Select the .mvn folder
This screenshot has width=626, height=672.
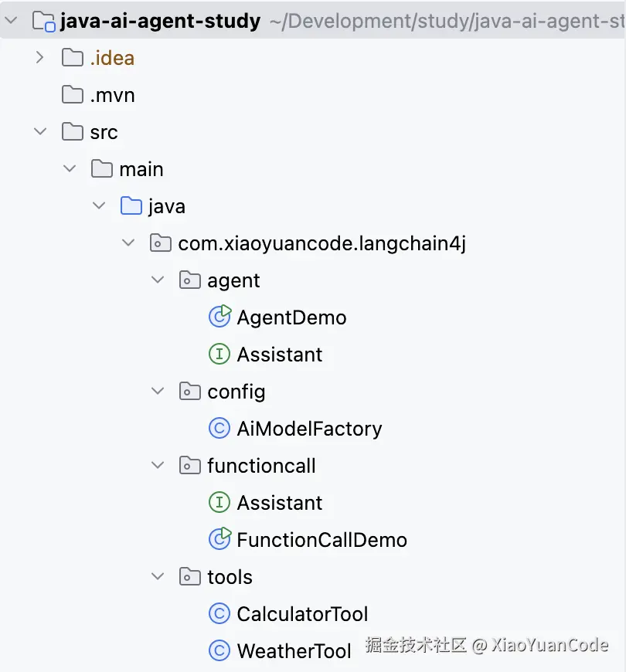pyautogui.click(x=111, y=94)
